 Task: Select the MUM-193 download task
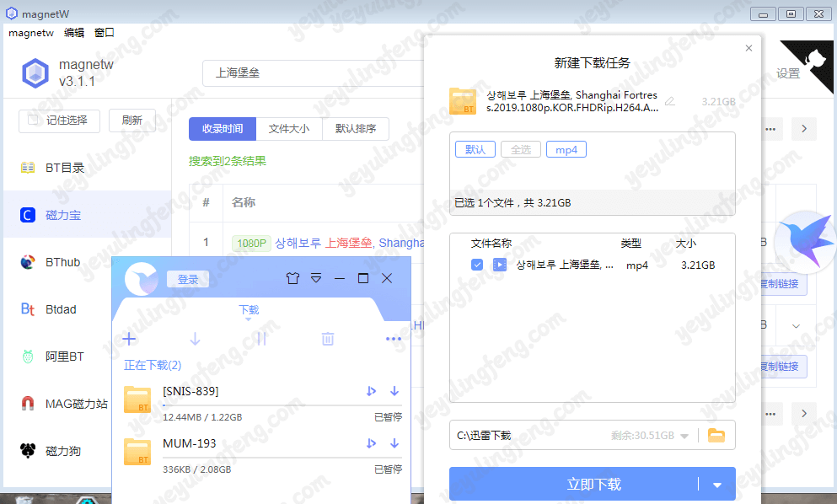pos(262,455)
